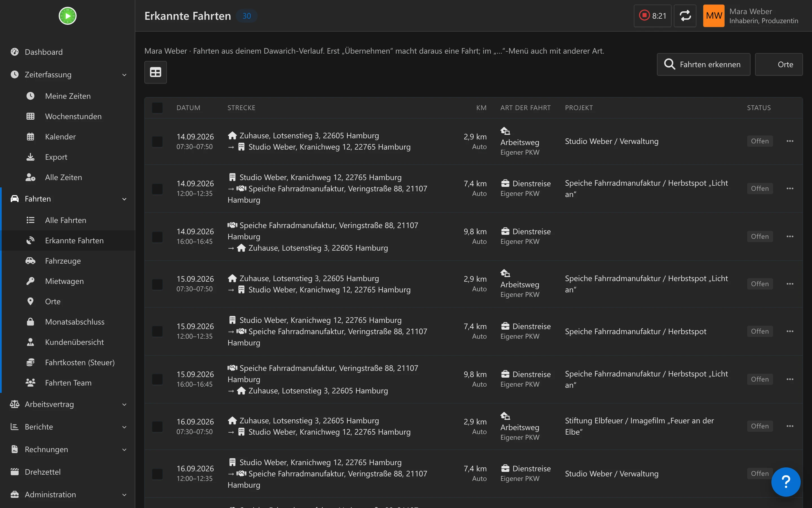Click the red recording timer 8:21

tap(652, 16)
